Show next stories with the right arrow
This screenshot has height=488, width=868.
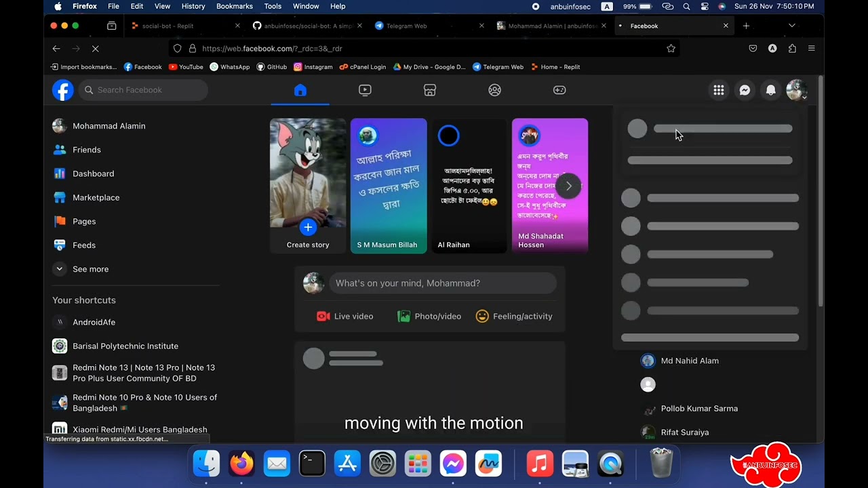coord(569,186)
